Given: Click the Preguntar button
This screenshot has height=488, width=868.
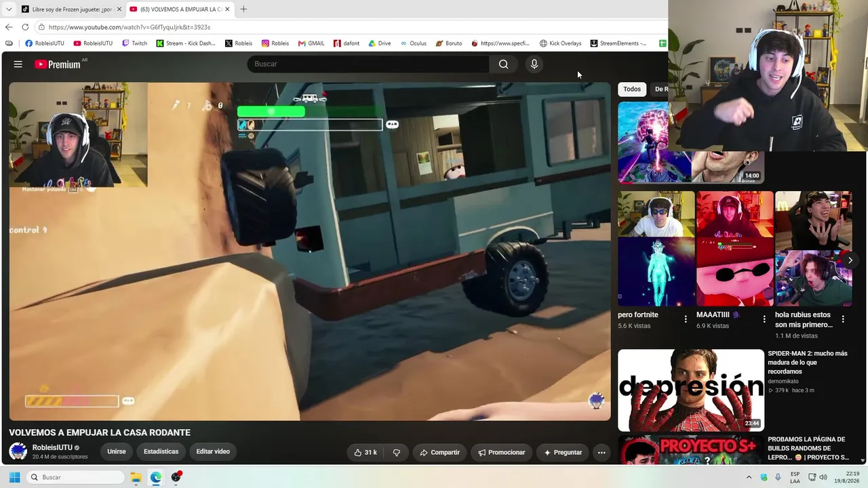Looking at the screenshot, I should [563, 452].
